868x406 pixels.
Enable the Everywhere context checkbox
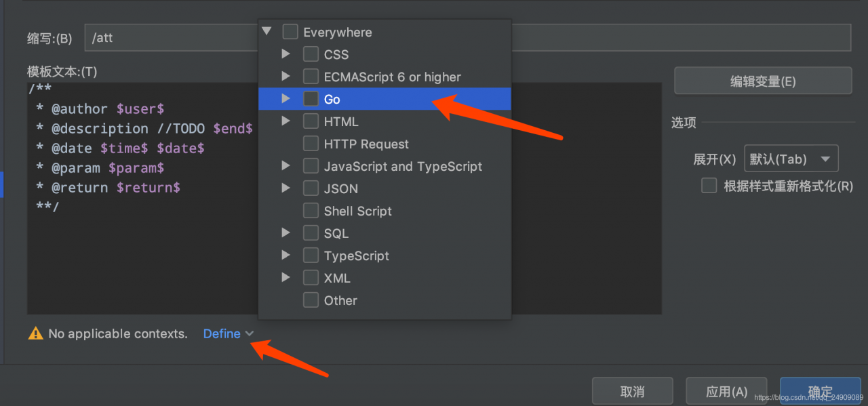click(290, 32)
